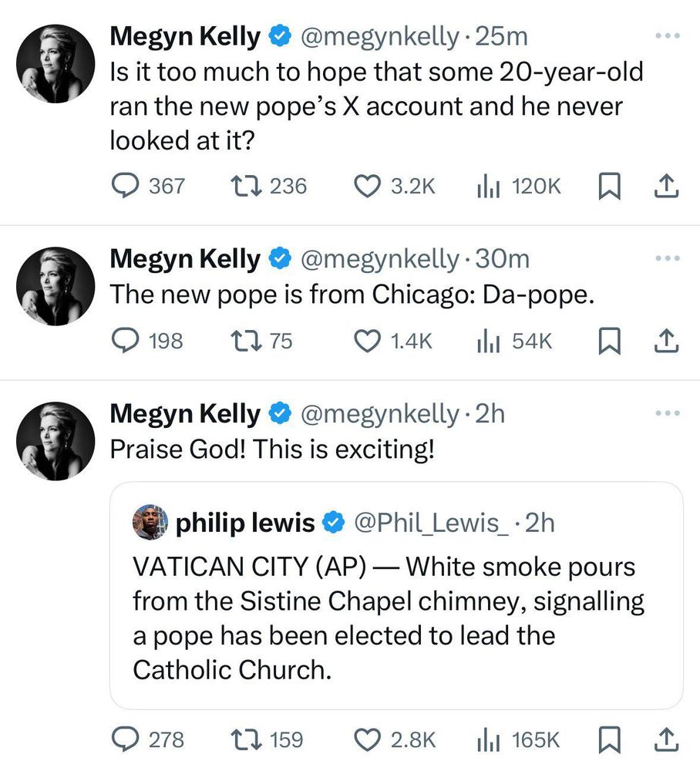Bookmark the tweet about the pope's X account
Viewport: 700px width, 771px height.
(609, 187)
